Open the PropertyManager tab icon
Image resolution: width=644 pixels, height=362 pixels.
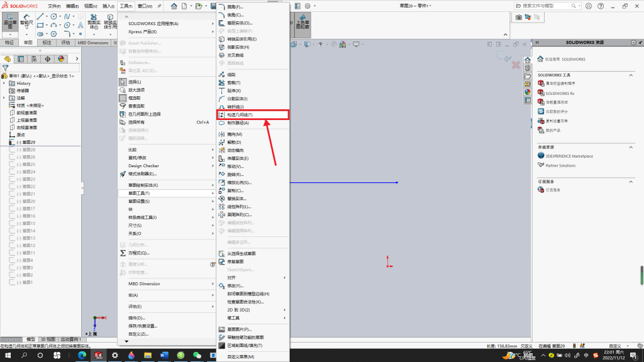coord(21,58)
